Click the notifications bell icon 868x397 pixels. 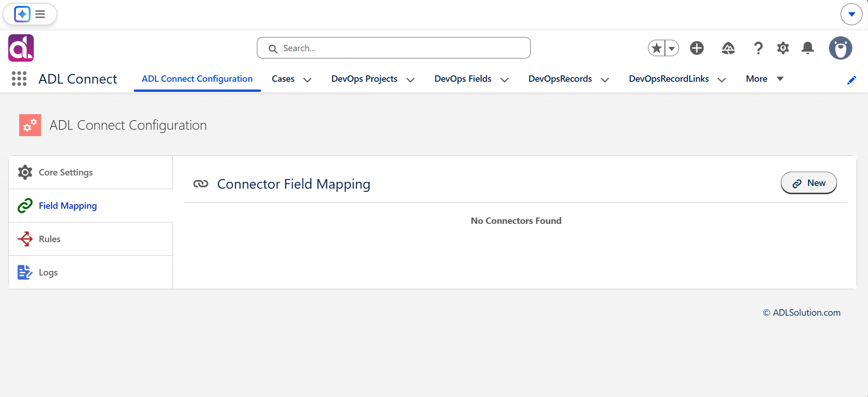pos(808,48)
